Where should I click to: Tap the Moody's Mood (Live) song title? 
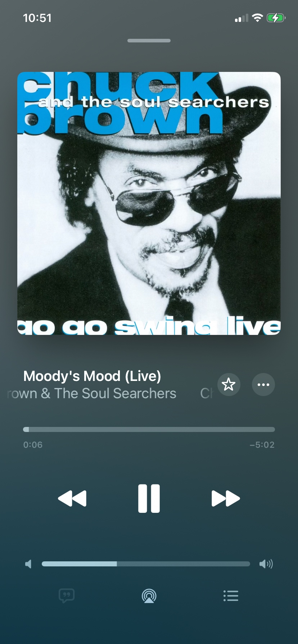click(92, 376)
